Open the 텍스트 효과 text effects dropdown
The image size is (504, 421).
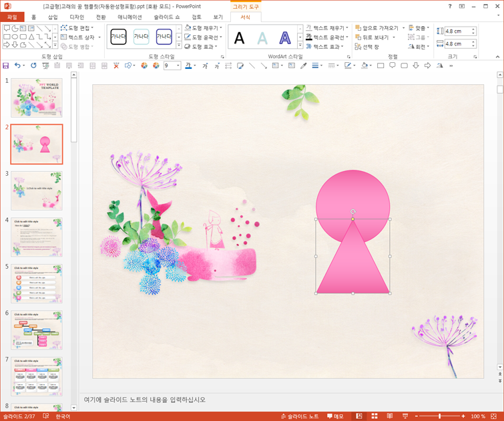324,47
